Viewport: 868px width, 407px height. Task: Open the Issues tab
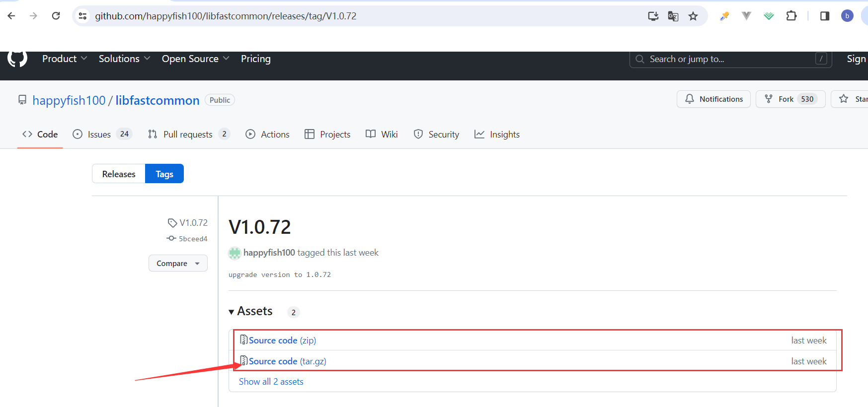102,134
